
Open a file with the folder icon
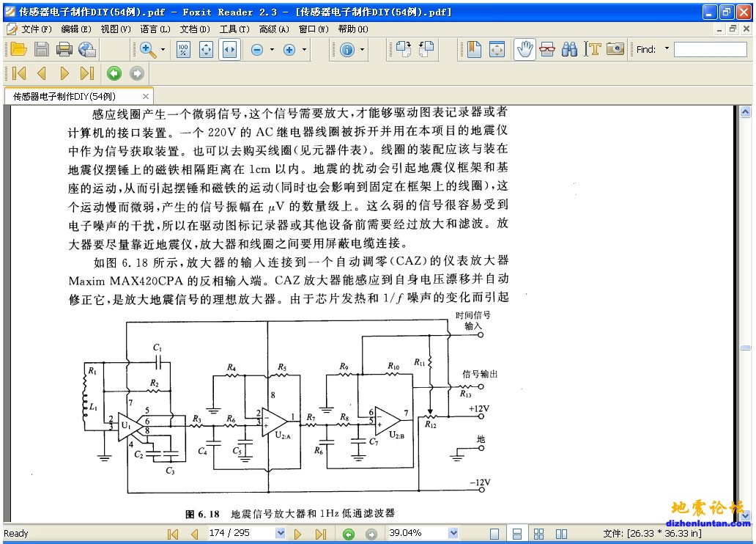(18, 49)
